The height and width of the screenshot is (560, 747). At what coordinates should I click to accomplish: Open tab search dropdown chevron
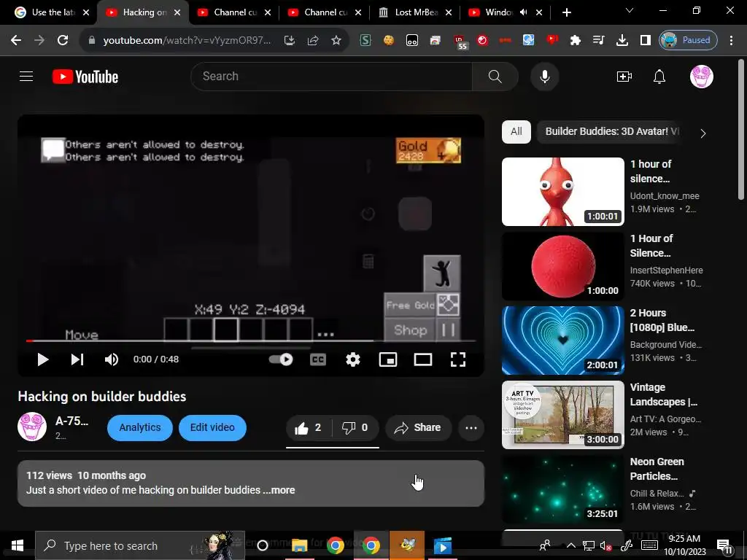[x=630, y=10]
